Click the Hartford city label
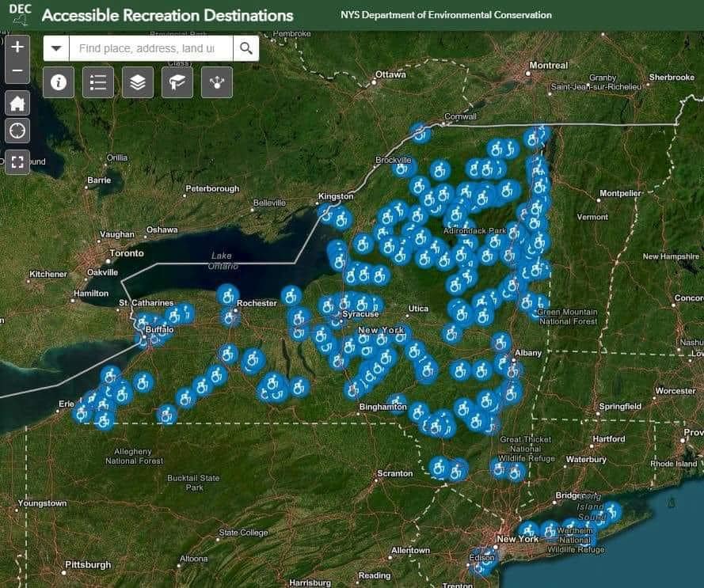The image size is (704, 588). point(609,438)
